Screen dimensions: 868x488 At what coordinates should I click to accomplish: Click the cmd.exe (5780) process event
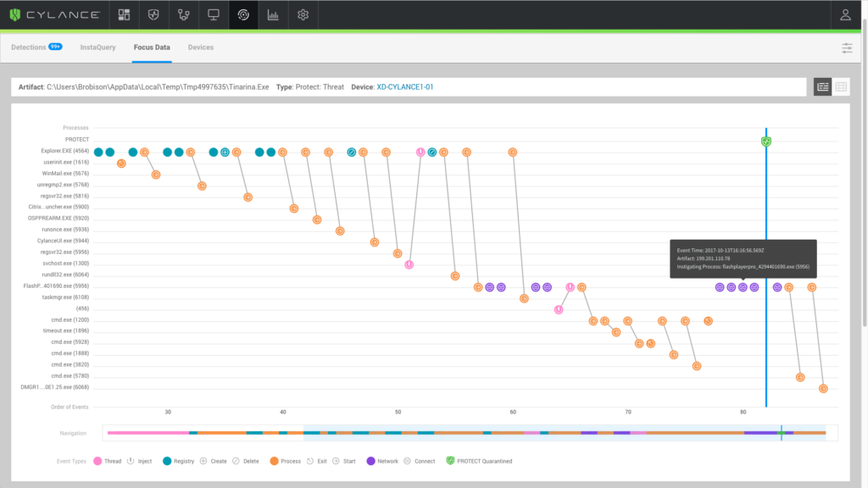(x=800, y=377)
